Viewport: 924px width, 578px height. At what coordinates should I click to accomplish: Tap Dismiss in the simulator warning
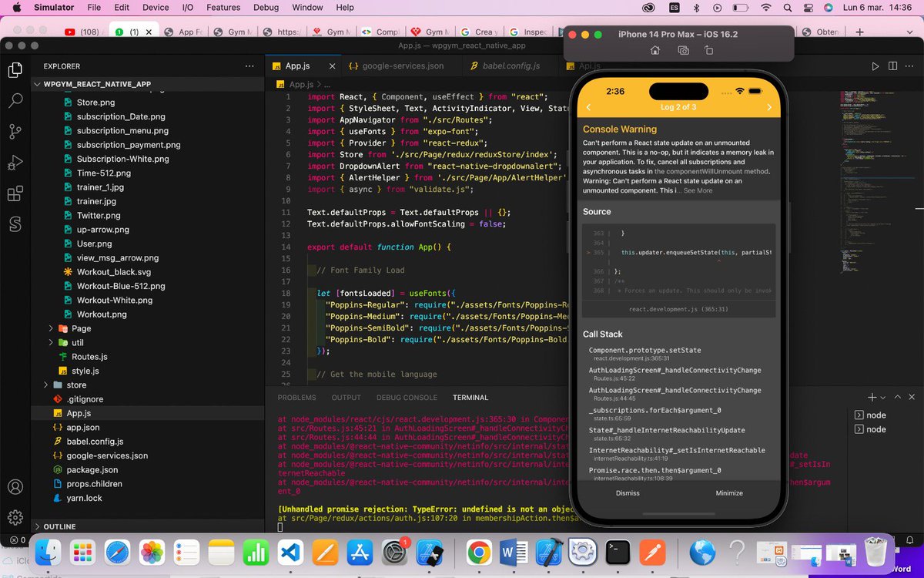(628, 493)
